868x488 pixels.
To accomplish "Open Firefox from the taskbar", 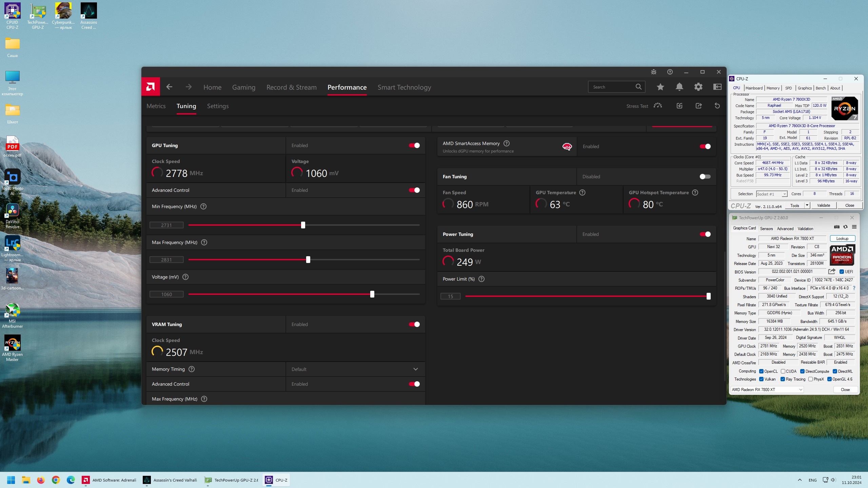I will click(x=41, y=480).
